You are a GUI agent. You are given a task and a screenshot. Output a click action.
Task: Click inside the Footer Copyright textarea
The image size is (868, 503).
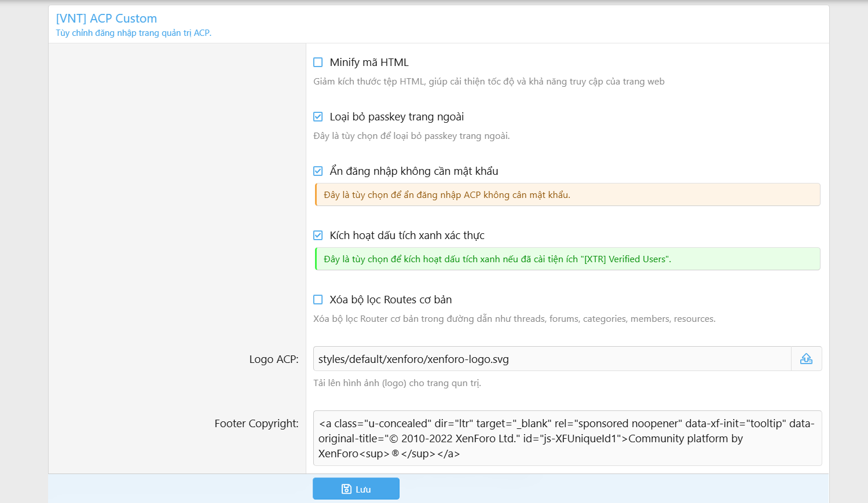[567, 438]
